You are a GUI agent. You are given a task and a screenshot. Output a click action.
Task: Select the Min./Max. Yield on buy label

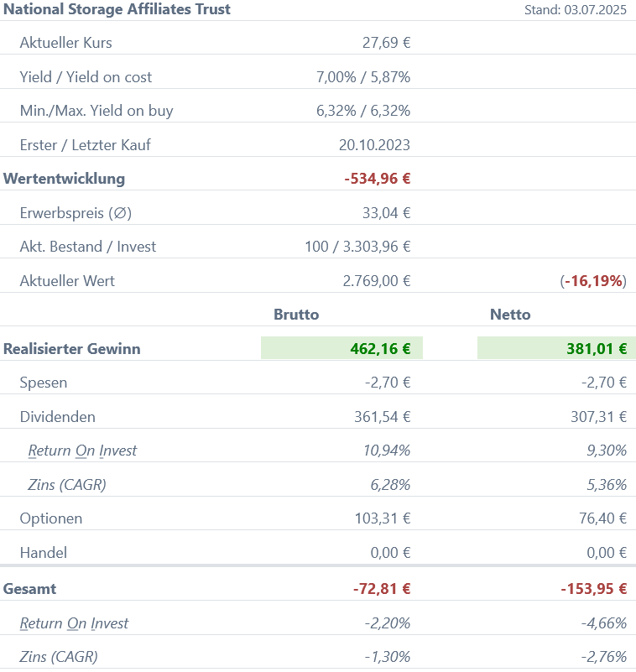96,111
